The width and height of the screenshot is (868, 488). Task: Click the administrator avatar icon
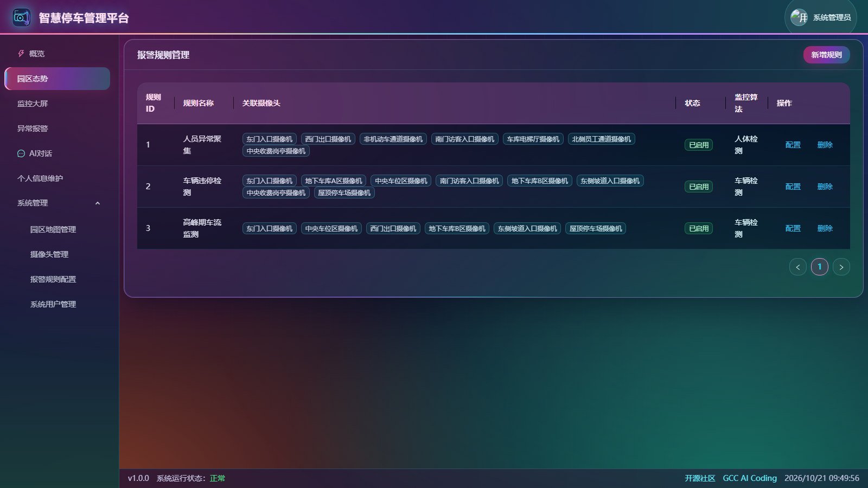(799, 17)
